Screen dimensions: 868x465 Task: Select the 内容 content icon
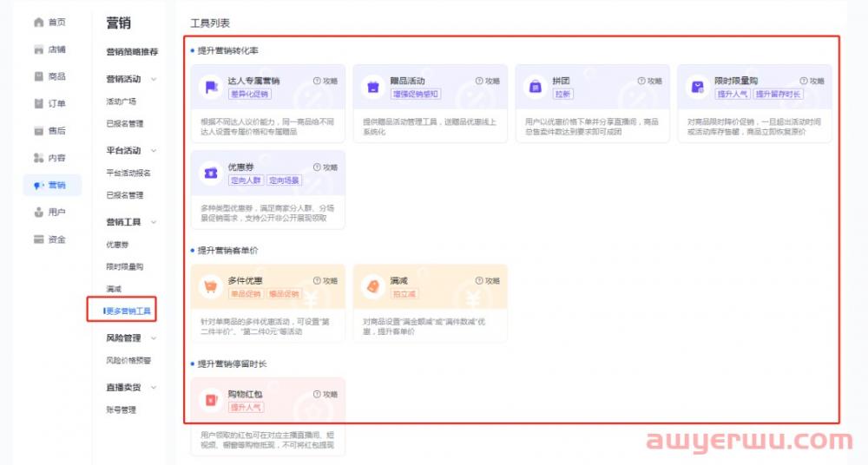click(39, 158)
